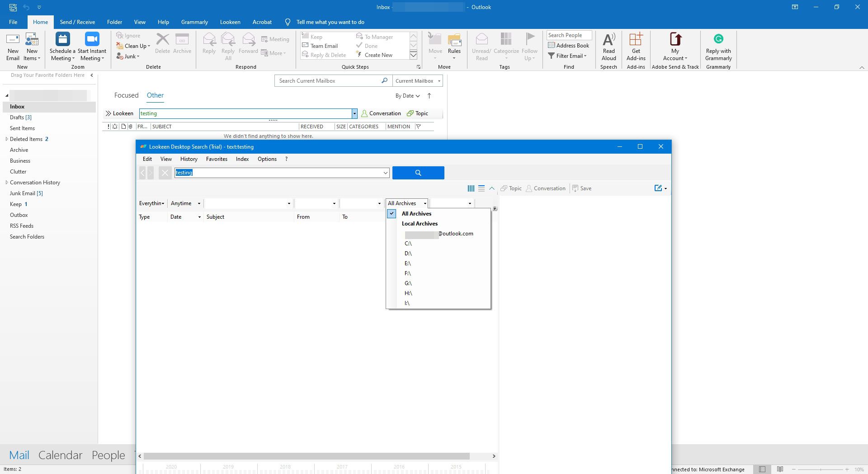This screenshot has width=868, height=474.
Task: Collapse the folder pane arrow
Action: pyautogui.click(x=92, y=75)
